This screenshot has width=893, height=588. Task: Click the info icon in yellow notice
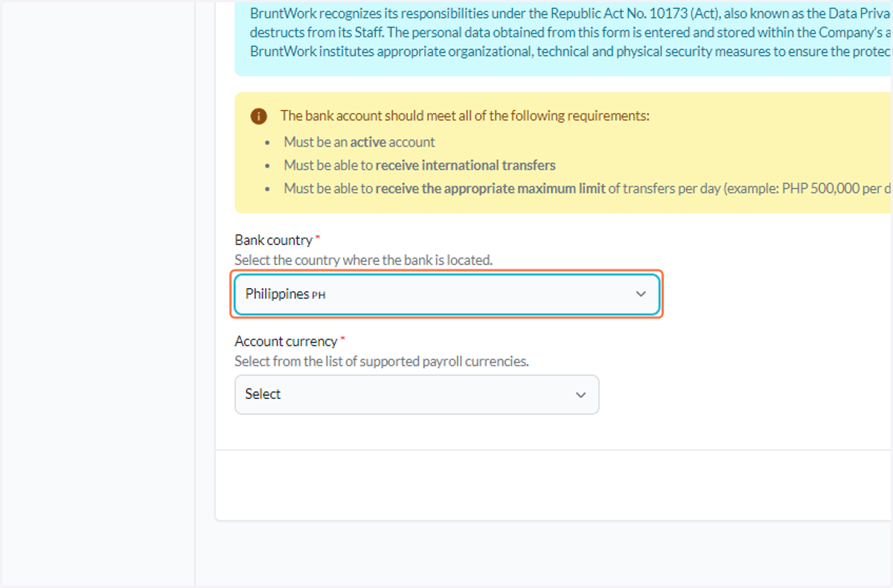pyautogui.click(x=258, y=116)
